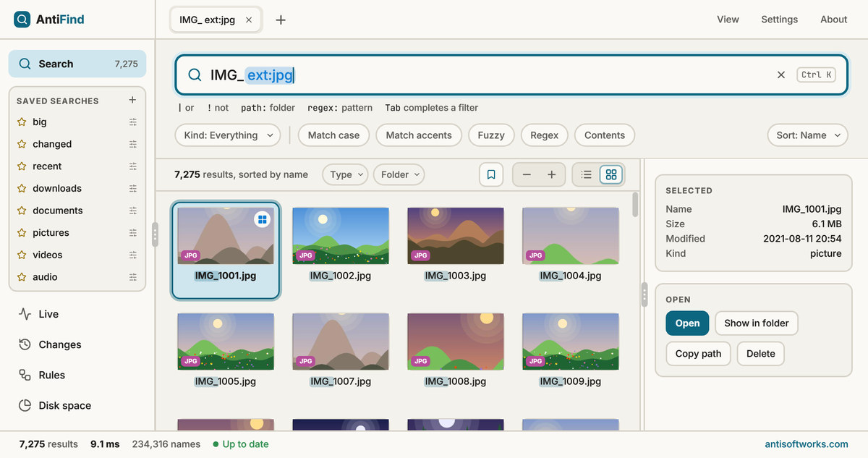This screenshot has width=868, height=458.
Task: Open a new tab with plus icon
Action: 281,20
